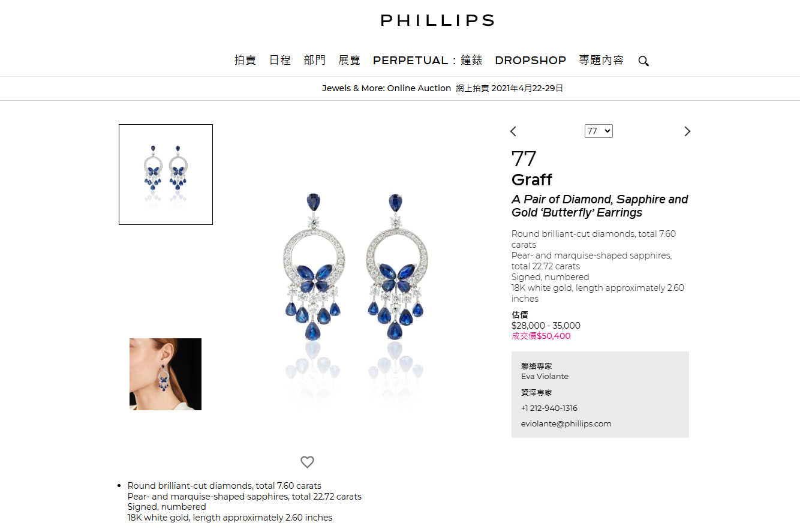The width and height of the screenshot is (800, 532).
Task: Open the 日程 menu item
Action: (280, 60)
